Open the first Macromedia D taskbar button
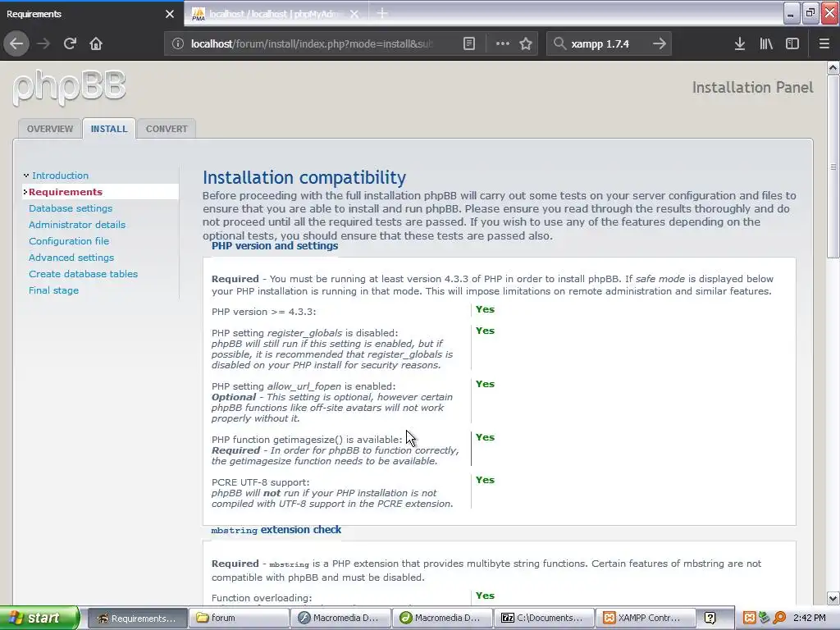Screen dimensions: 840x630 (341, 619)
